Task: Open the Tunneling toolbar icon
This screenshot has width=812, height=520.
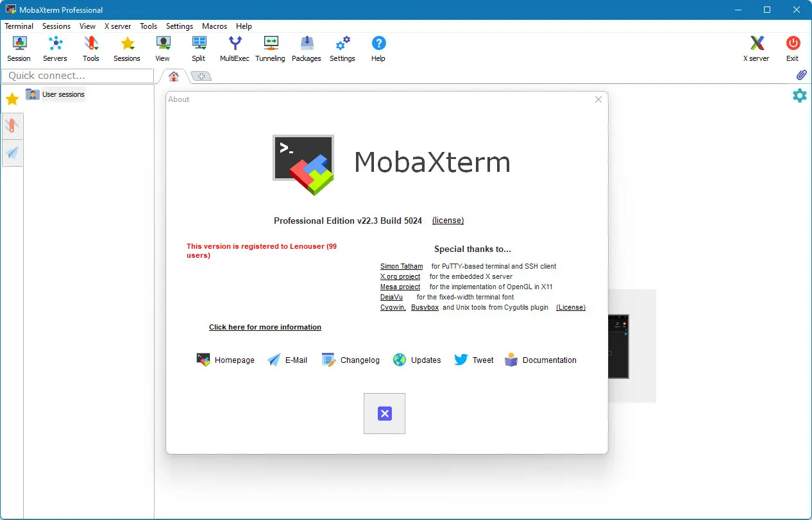Action: 270,49
